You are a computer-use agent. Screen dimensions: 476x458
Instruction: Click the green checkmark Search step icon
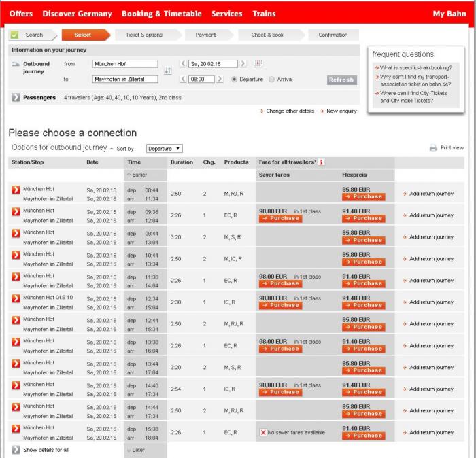14,35
